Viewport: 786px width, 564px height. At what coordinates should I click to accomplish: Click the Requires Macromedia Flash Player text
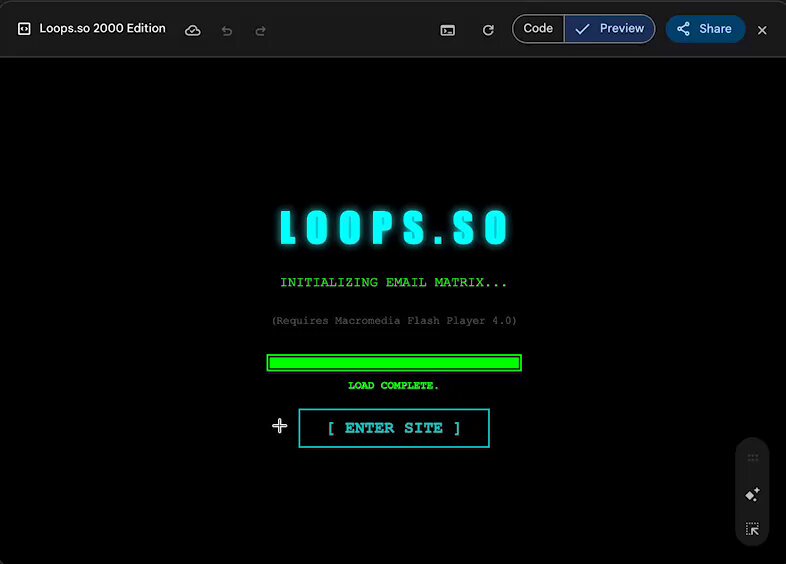click(394, 320)
